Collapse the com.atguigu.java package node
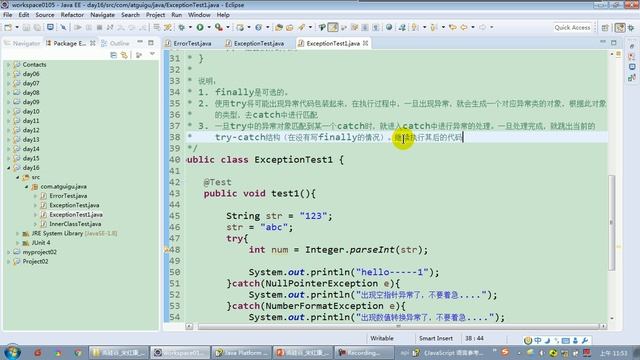The width and height of the screenshot is (640, 360). point(27,187)
